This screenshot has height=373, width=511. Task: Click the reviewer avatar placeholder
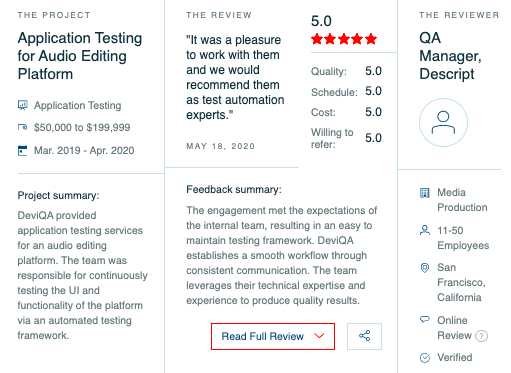pos(443,122)
